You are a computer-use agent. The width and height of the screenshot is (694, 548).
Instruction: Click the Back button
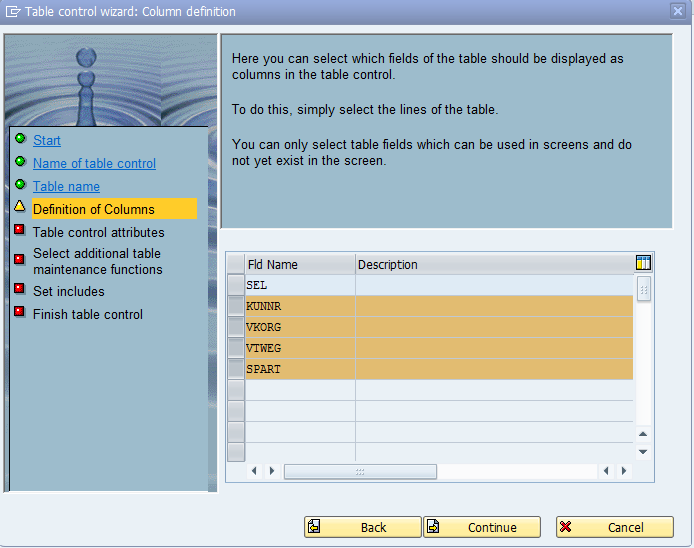point(362,527)
